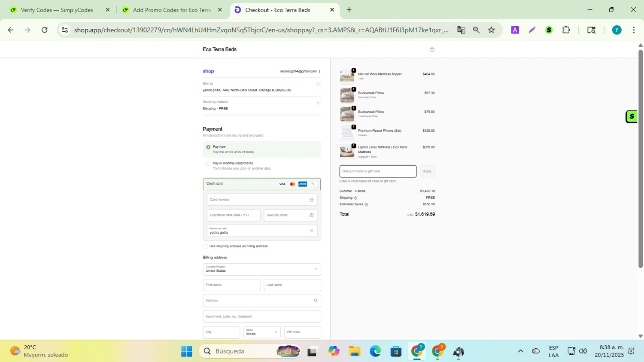Click the Estimated taxes help icon
The image size is (644, 362).
pos(366,204)
